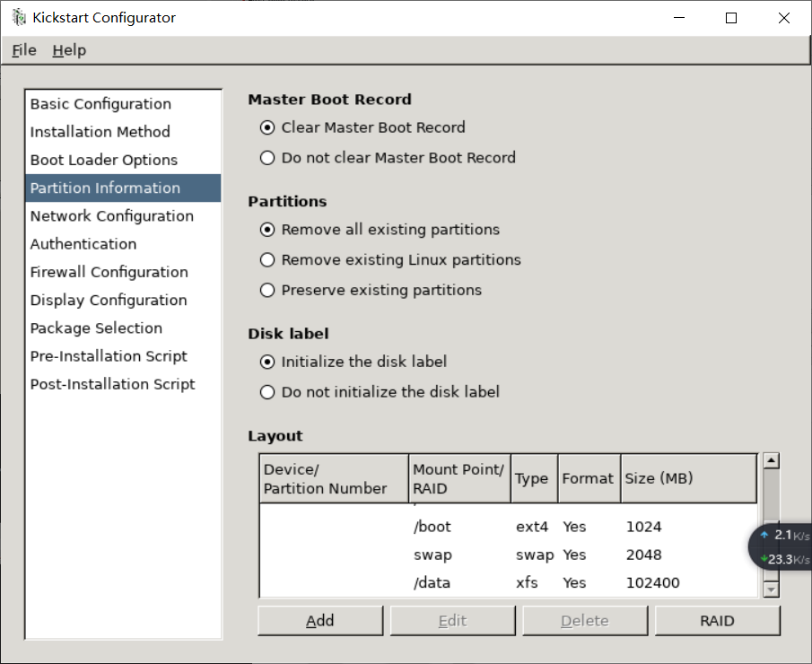Screen dimensions: 812x664
Task: Click the RAID button
Action: tap(717, 621)
